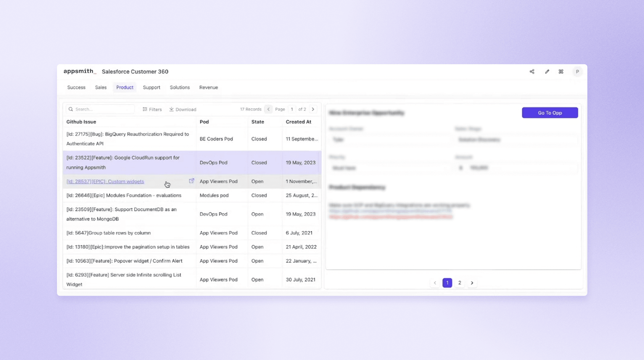
Task: Click the share icon in the top bar
Action: point(532,71)
